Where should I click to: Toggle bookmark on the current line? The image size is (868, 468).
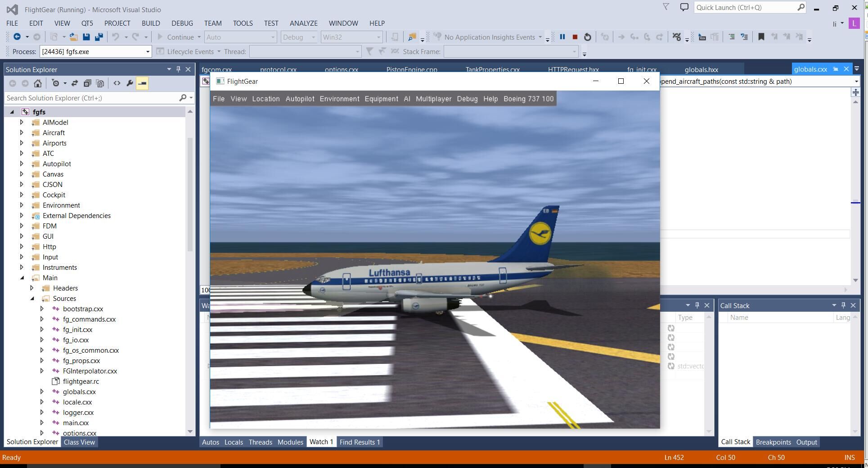tap(761, 37)
